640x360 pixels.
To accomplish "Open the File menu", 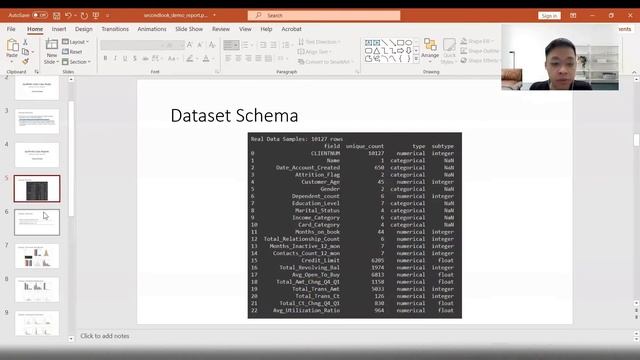I will tap(11, 29).
